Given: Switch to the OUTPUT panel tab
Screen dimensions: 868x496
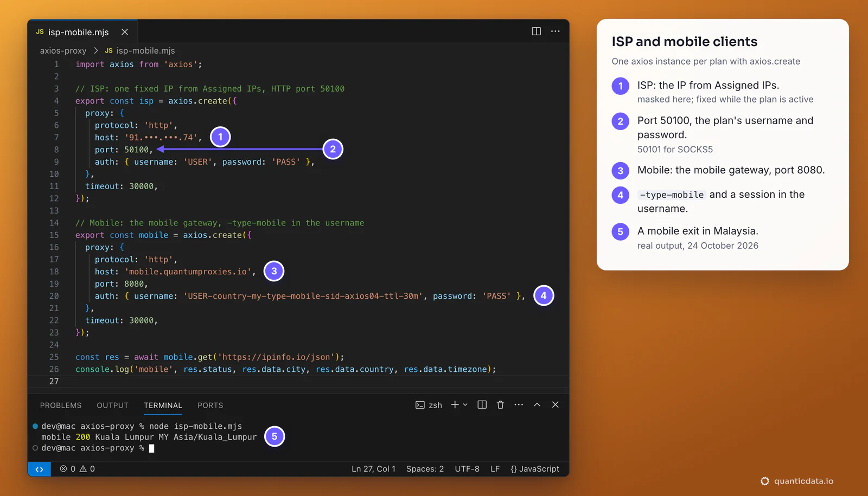Looking at the screenshot, I should click(x=113, y=405).
